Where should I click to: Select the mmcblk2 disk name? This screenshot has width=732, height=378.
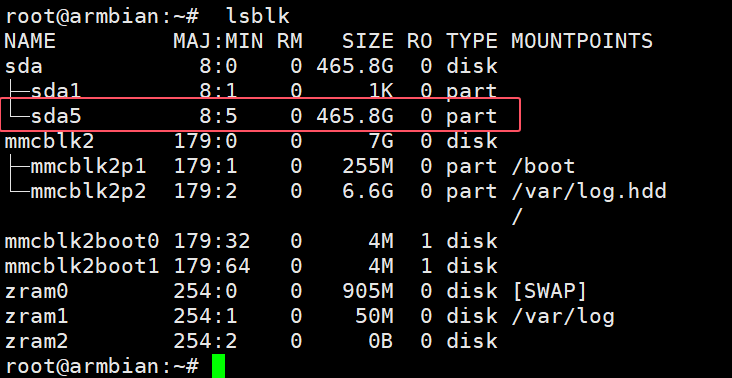[49, 141]
